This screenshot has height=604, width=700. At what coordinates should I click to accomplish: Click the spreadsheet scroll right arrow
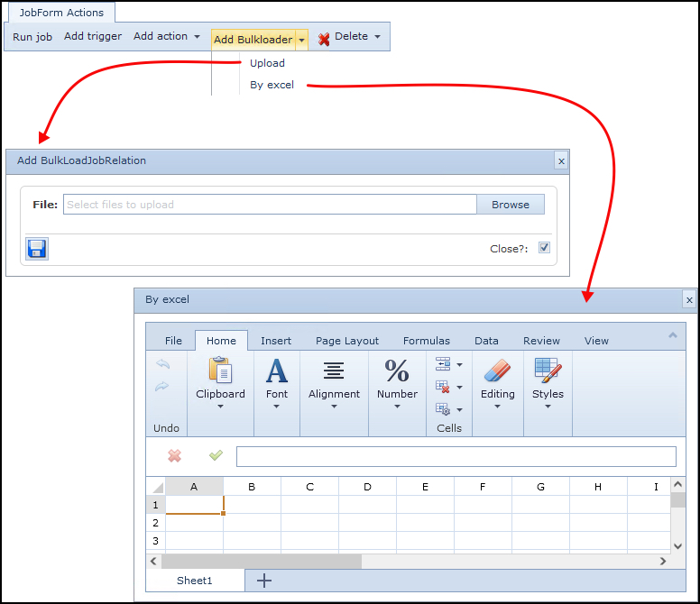[663, 561]
